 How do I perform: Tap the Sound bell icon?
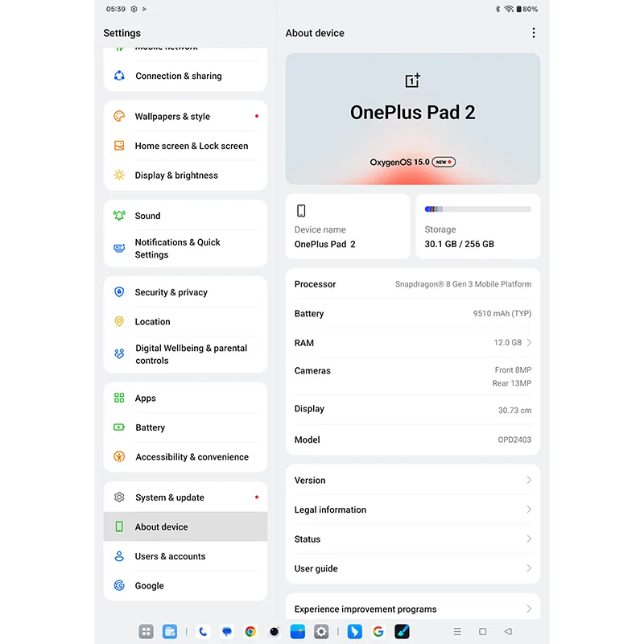point(119,216)
